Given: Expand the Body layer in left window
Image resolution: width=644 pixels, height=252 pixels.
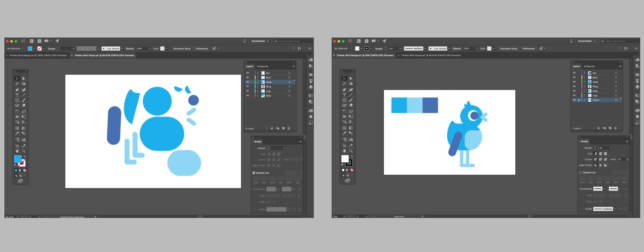Looking at the screenshot, I should pyautogui.click(x=258, y=96).
